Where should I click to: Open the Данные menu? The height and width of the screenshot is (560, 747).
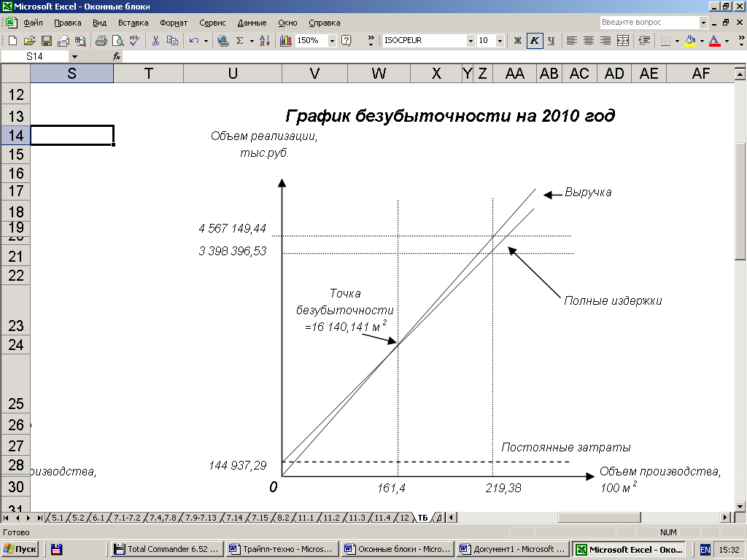(x=252, y=23)
